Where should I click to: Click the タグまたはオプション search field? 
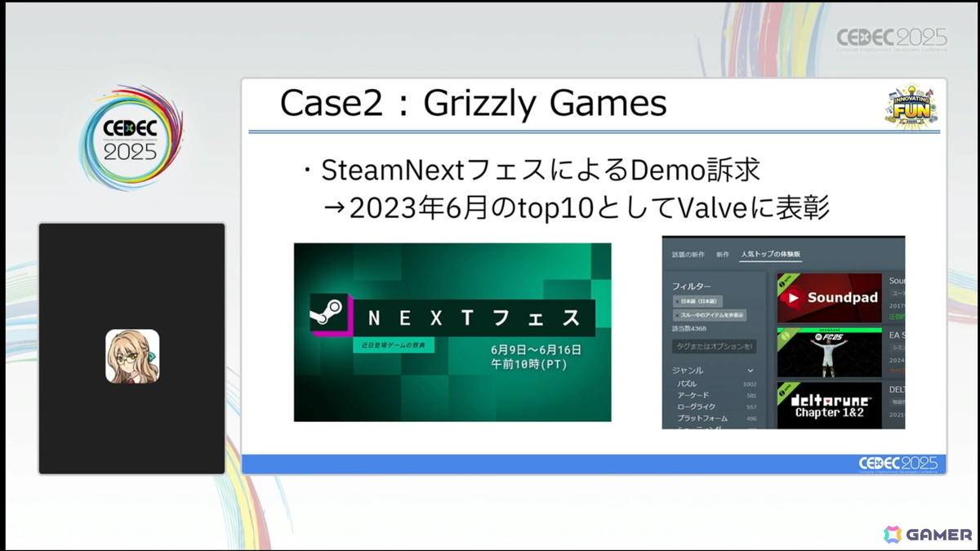pyautogui.click(x=714, y=346)
